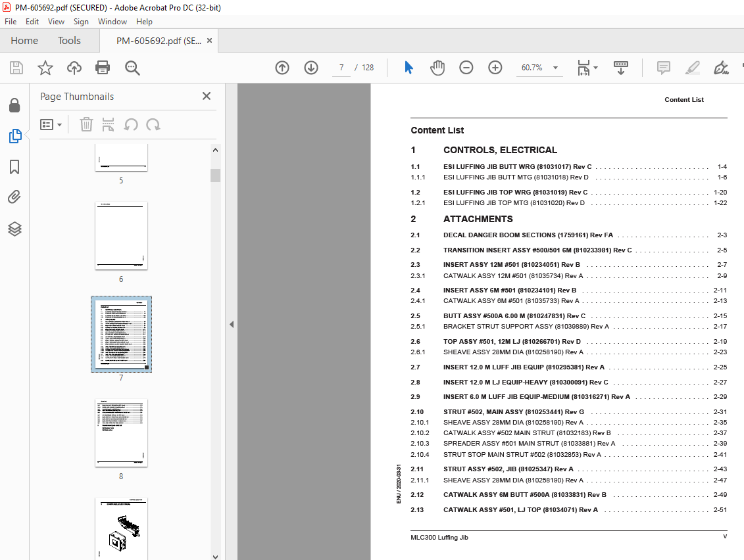The height and width of the screenshot is (560, 744).
Task: Open Layers panel in sidebar
Action: tap(14, 229)
